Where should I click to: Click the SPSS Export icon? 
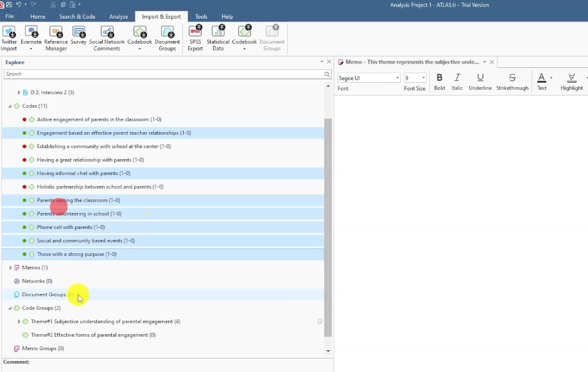[195, 32]
